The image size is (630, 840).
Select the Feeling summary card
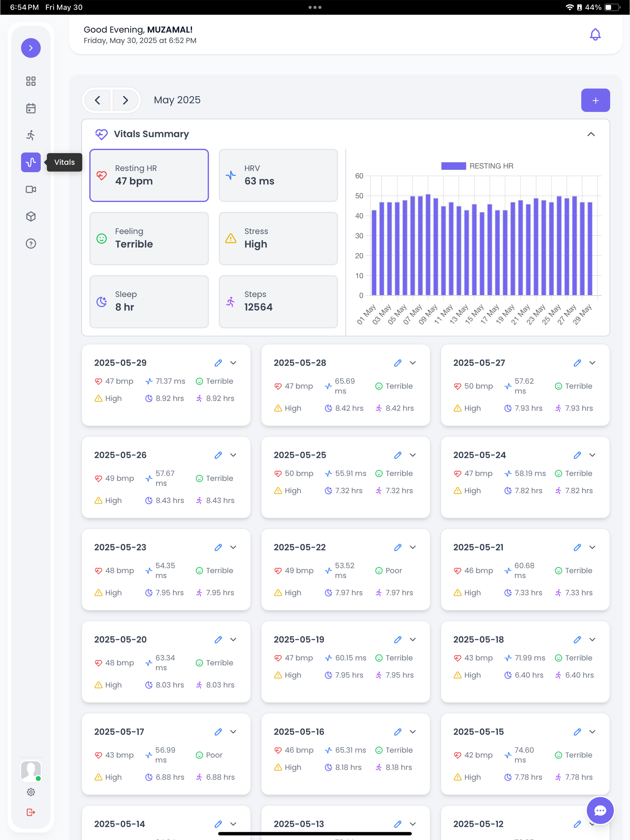[149, 238]
